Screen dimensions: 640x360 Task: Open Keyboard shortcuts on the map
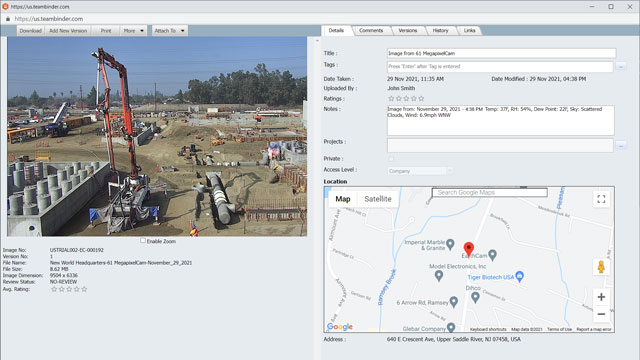click(x=488, y=329)
